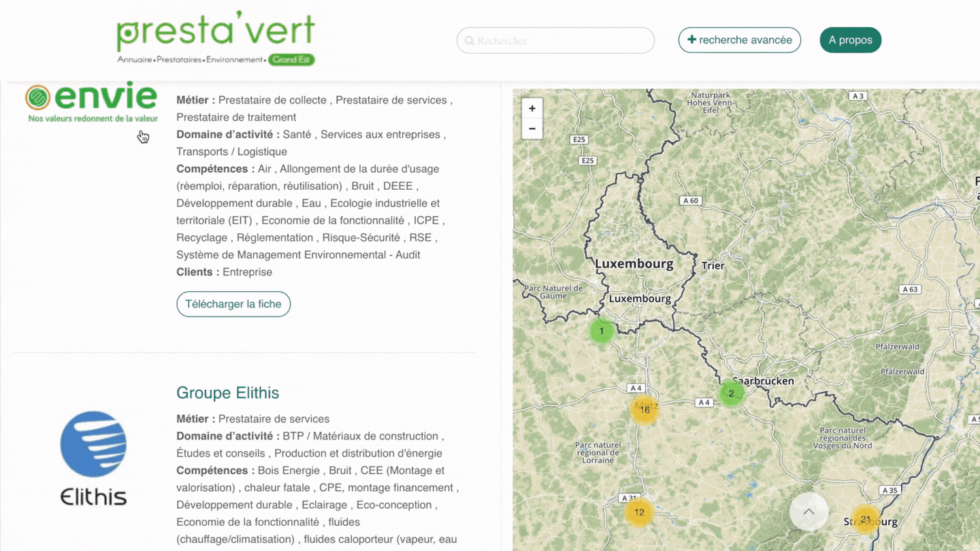Click the Rechercher search input field
The width and height of the screenshot is (980, 551).
pos(555,40)
